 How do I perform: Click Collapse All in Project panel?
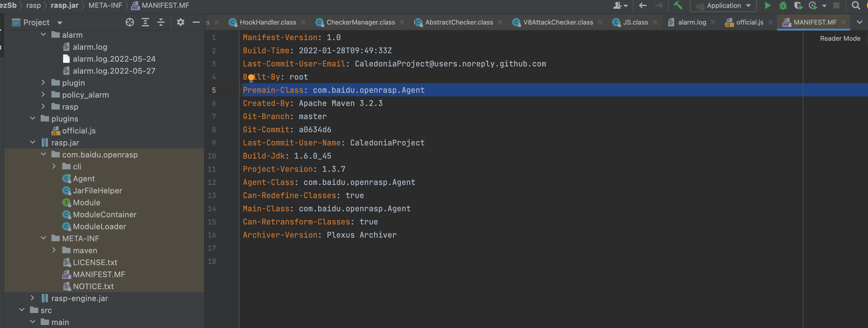[161, 22]
